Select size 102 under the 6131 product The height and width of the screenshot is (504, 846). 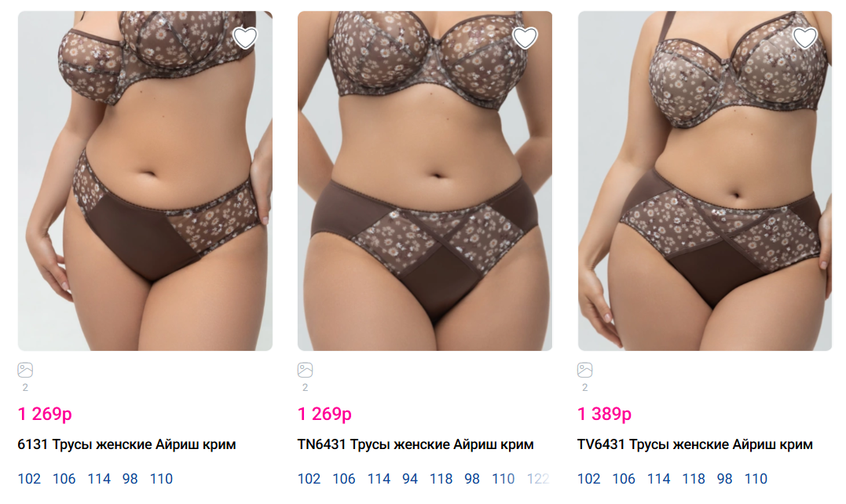29,479
